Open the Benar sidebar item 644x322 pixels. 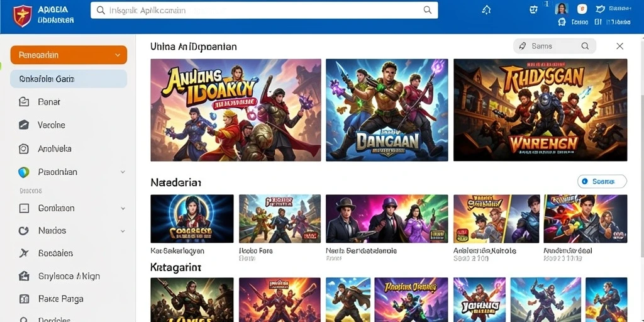coord(48,102)
